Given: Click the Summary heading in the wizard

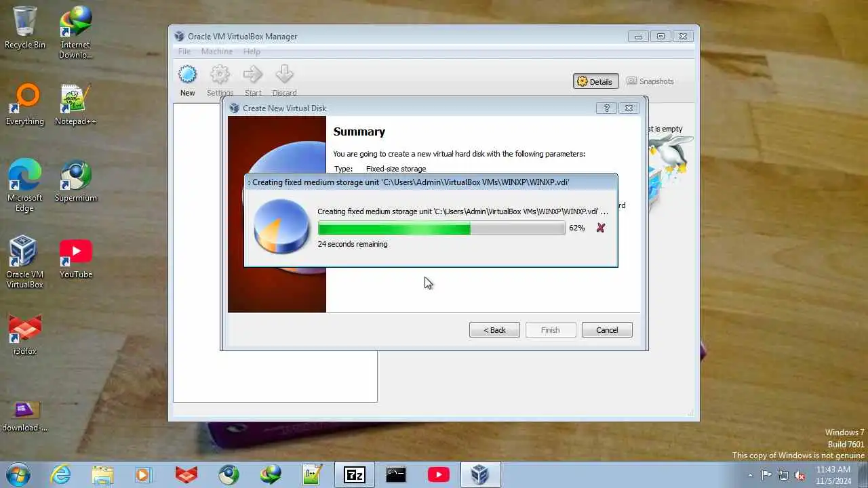Looking at the screenshot, I should 359,131.
